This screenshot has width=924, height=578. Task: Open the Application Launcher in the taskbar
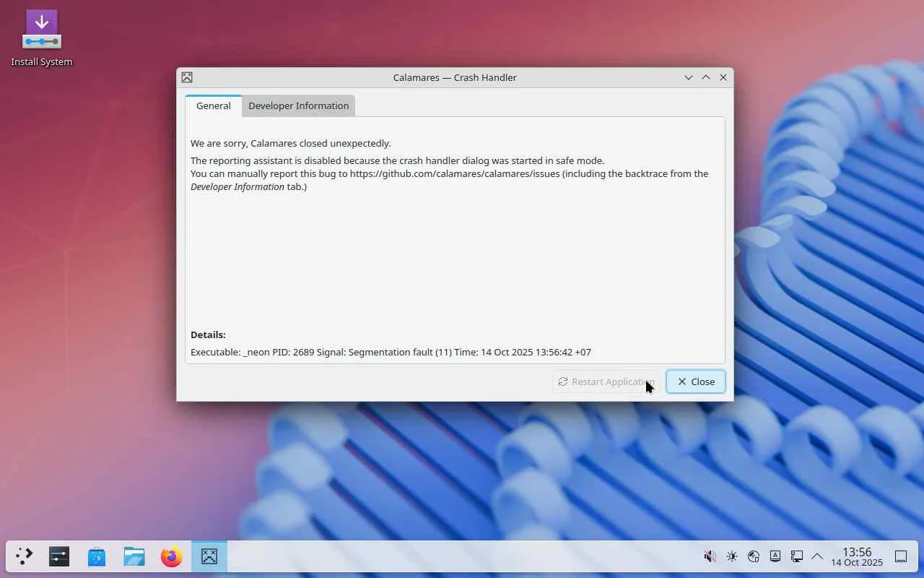[25, 556]
